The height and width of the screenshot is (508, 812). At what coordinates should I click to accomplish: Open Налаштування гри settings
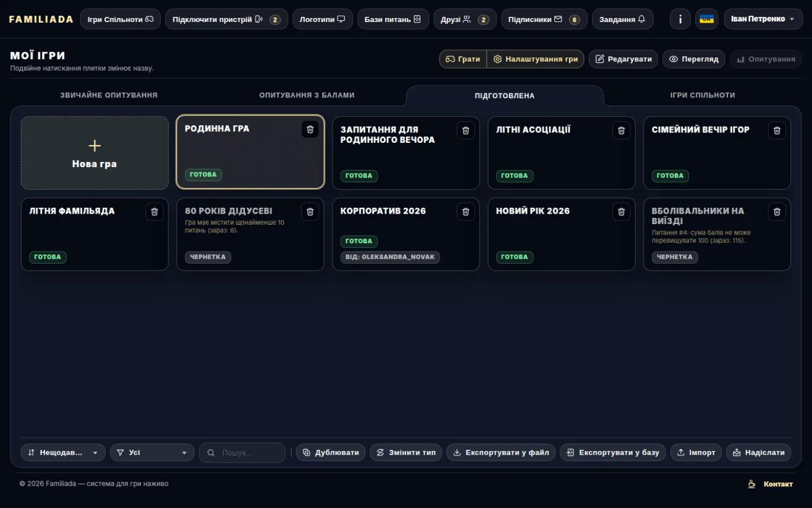535,59
